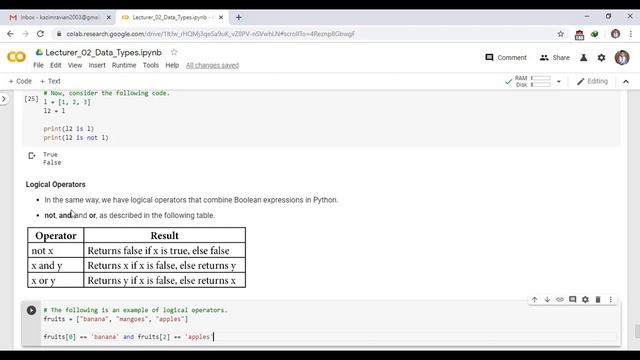Open the File menu

click(38, 65)
